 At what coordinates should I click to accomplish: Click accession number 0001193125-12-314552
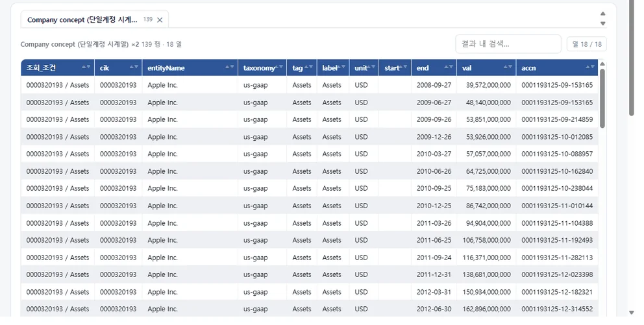pyautogui.click(x=557, y=309)
